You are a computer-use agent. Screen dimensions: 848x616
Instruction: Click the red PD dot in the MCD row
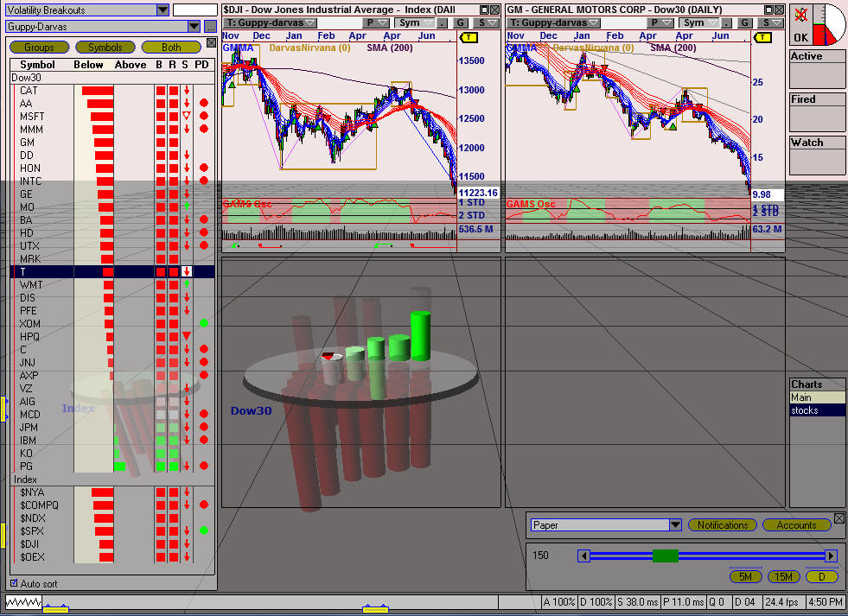[x=204, y=414]
